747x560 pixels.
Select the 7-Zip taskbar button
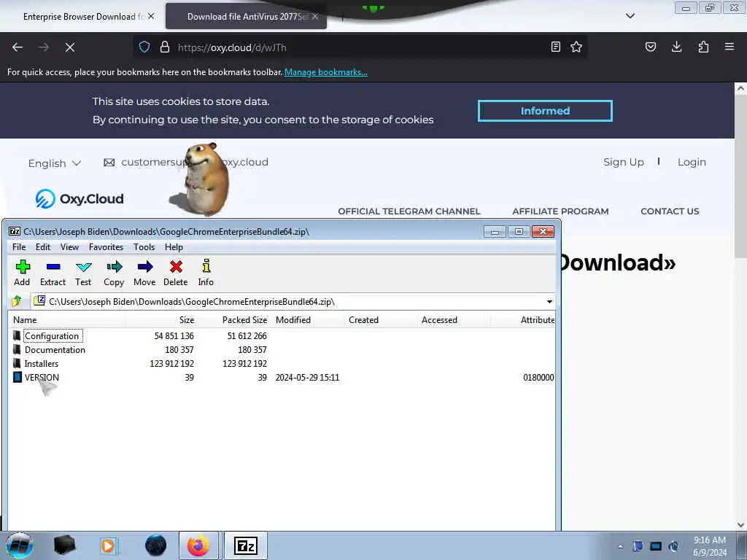click(246, 545)
